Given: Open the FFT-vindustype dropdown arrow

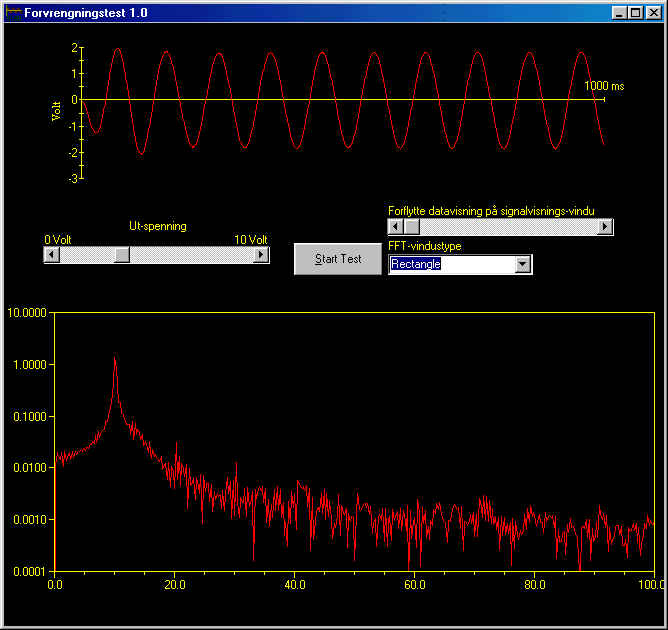Looking at the screenshot, I should [x=522, y=265].
